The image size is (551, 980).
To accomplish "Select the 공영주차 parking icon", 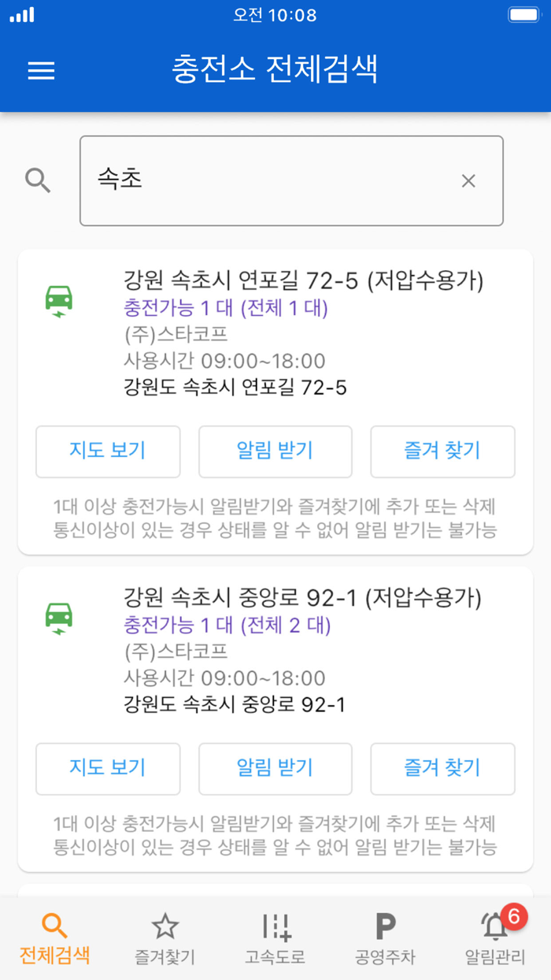I will tap(383, 926).
